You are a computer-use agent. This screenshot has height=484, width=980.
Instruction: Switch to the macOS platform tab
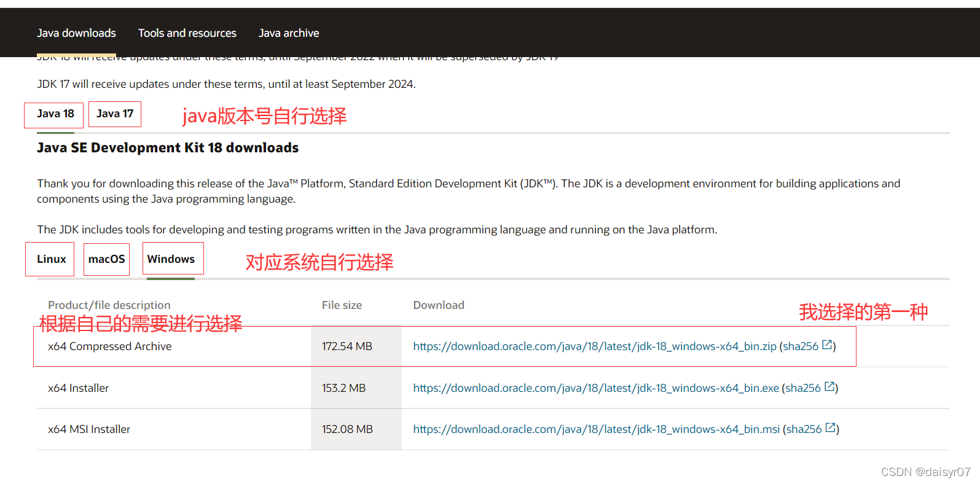click(x=106, y=259)
